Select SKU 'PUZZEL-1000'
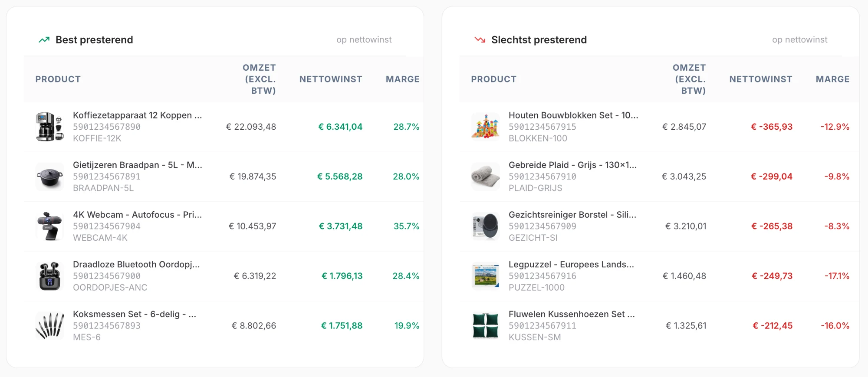 (x=537, y=288)
